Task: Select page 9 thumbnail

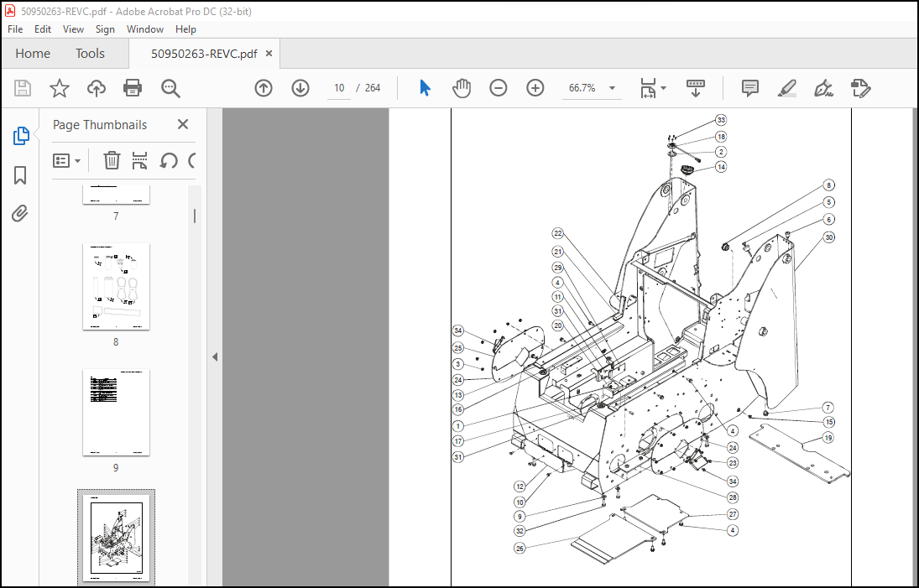Action: coord(116,413)
